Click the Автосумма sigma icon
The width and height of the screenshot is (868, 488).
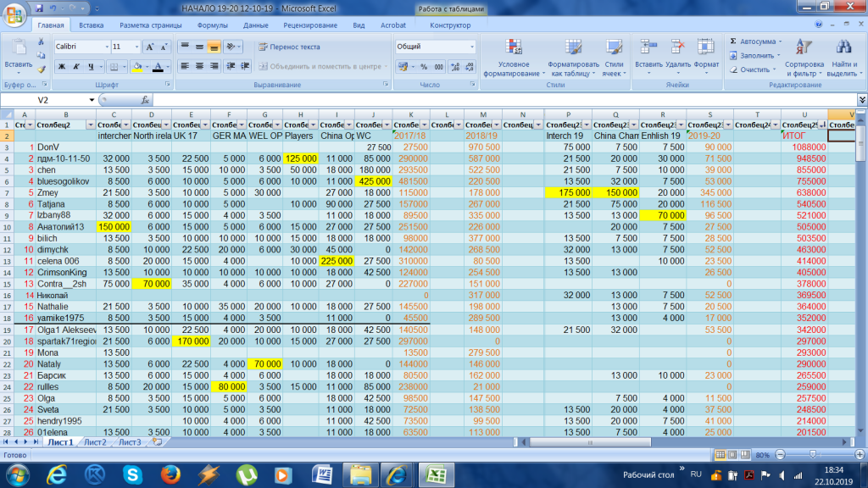coord(733,41)
